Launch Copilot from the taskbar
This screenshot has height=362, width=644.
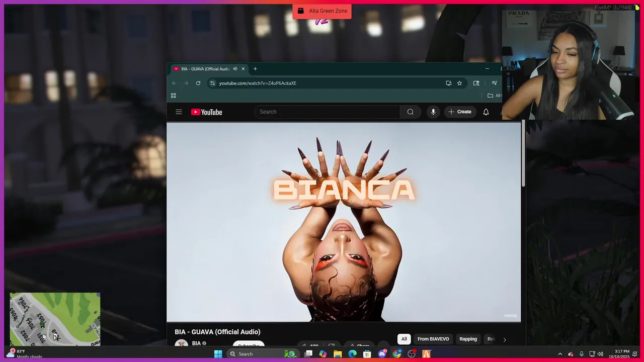(x=323, y=354)
